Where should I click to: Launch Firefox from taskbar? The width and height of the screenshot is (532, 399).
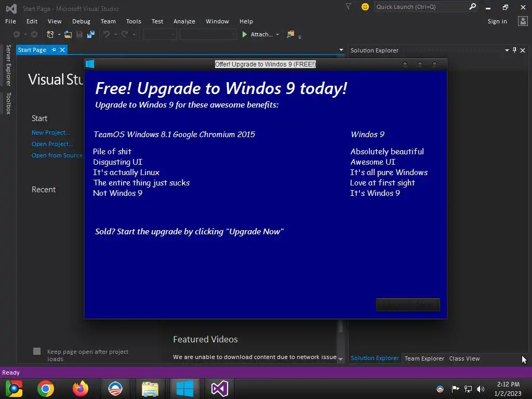point(81,389)
